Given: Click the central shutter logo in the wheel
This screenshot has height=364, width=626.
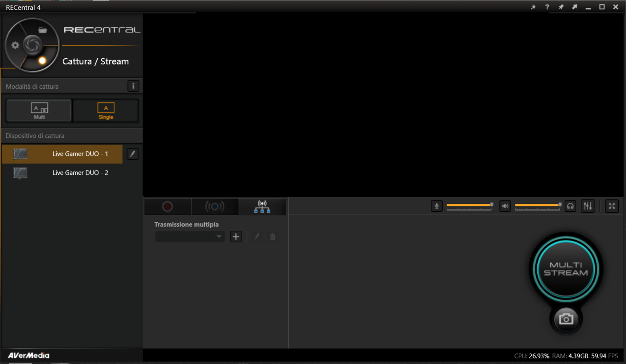Looking at the screenshot, I should [x=32, y=45].
